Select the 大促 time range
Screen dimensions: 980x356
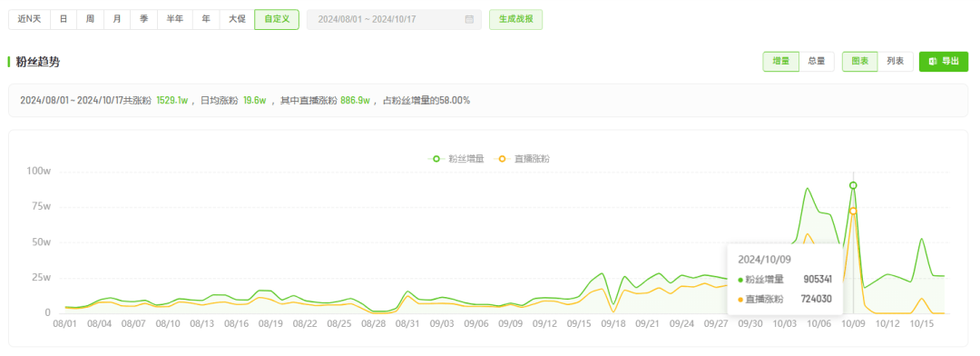click(x=237, y=19)
